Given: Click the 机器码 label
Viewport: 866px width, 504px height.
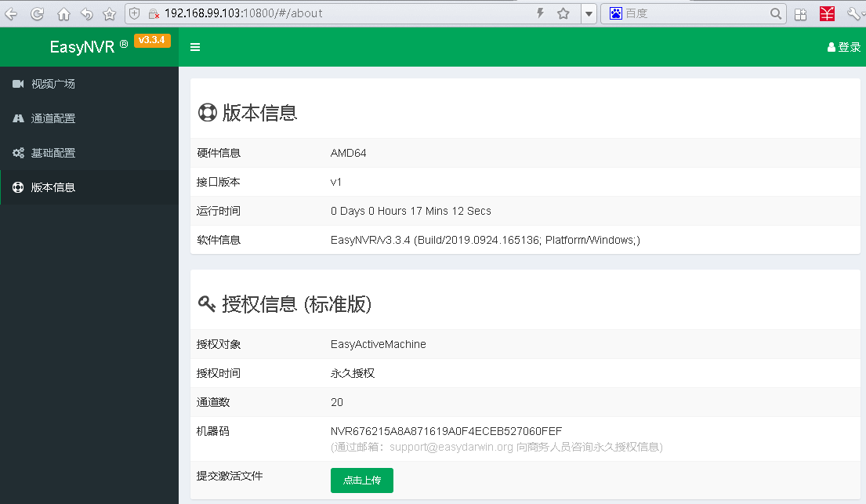Looking at the screenshot, I should [213, 431].
